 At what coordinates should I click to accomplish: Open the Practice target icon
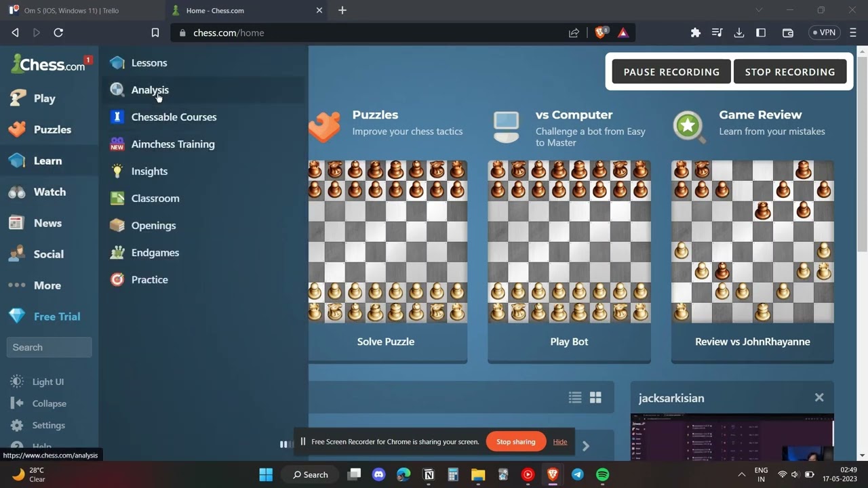tap(117, 279)
